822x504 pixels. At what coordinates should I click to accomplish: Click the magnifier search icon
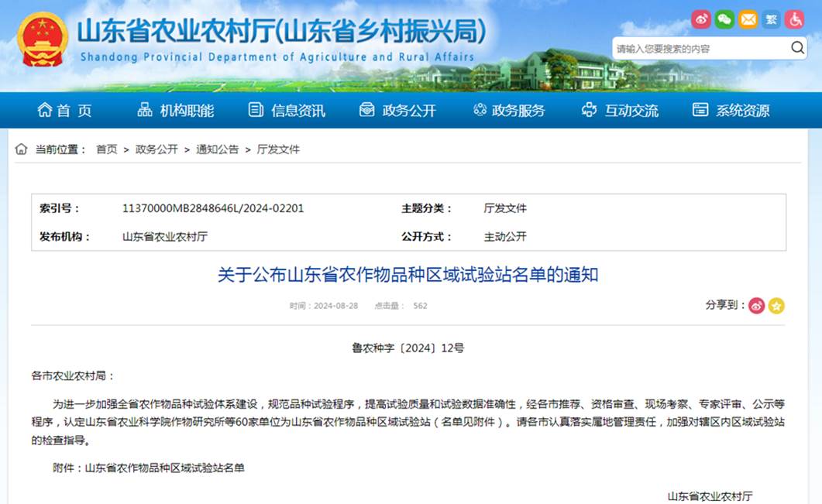pyautogui.click(x=797, y=48)
